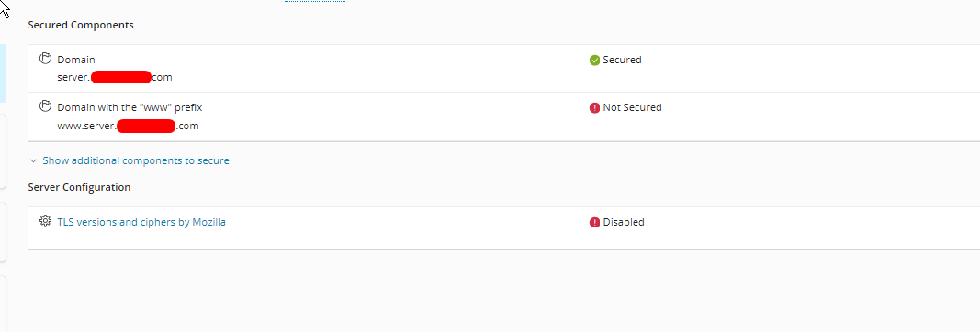Open "Show additional components to secure" link

click(x=136, y=160)
